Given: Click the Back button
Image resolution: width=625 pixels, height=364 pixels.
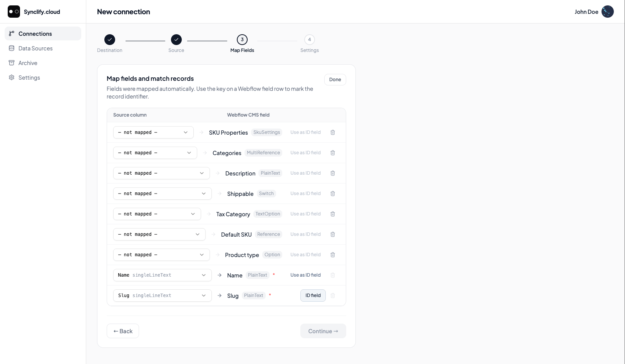Looking at the screenshot, I should pyautogui.click(x=123, y=331).
